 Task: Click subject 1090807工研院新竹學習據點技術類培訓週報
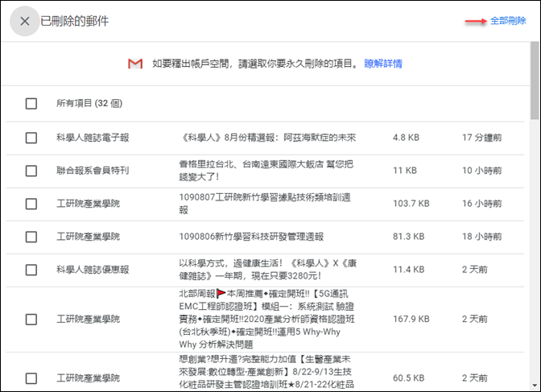point(265,204)
